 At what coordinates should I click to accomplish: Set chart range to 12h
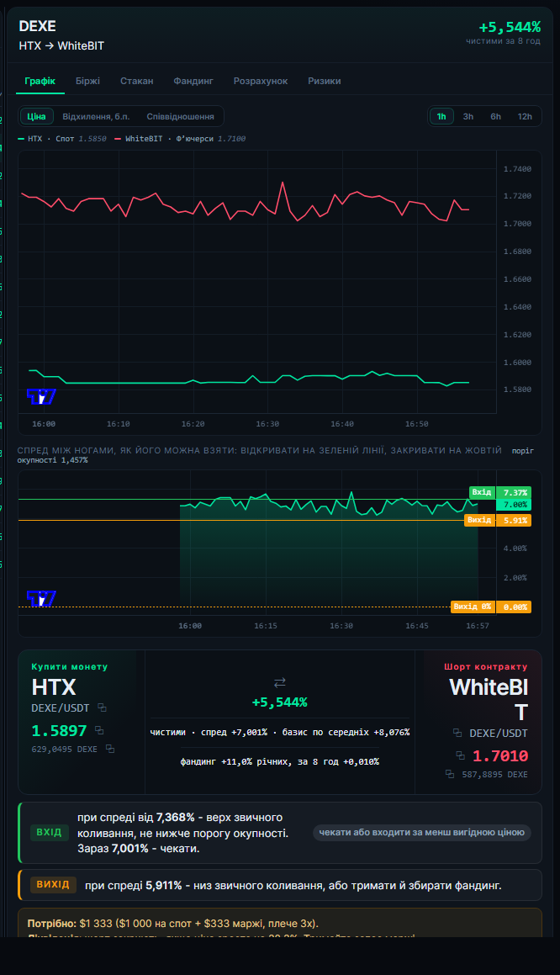[x=525, y=116]
